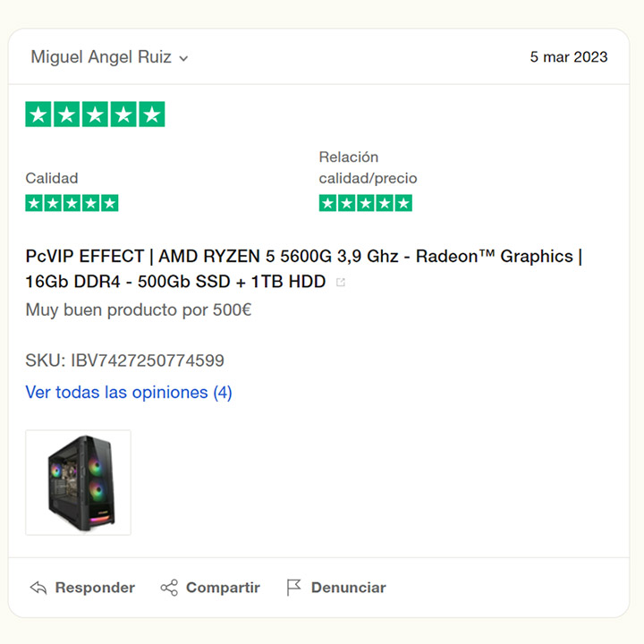Image resolution: width=644 pixels, height=644 pixels.
Task: Click the Responder reply arrow icon
Action: (38, 588)
